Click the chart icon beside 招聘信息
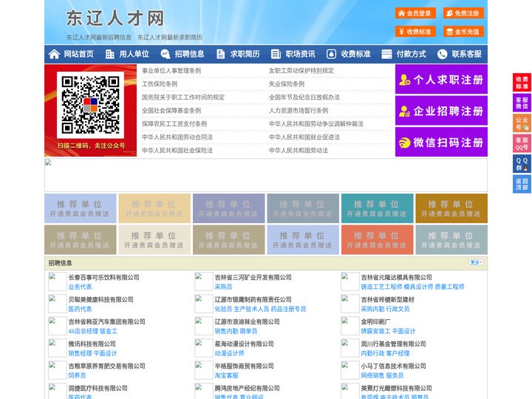532x399 pixels. click(166, 54)
